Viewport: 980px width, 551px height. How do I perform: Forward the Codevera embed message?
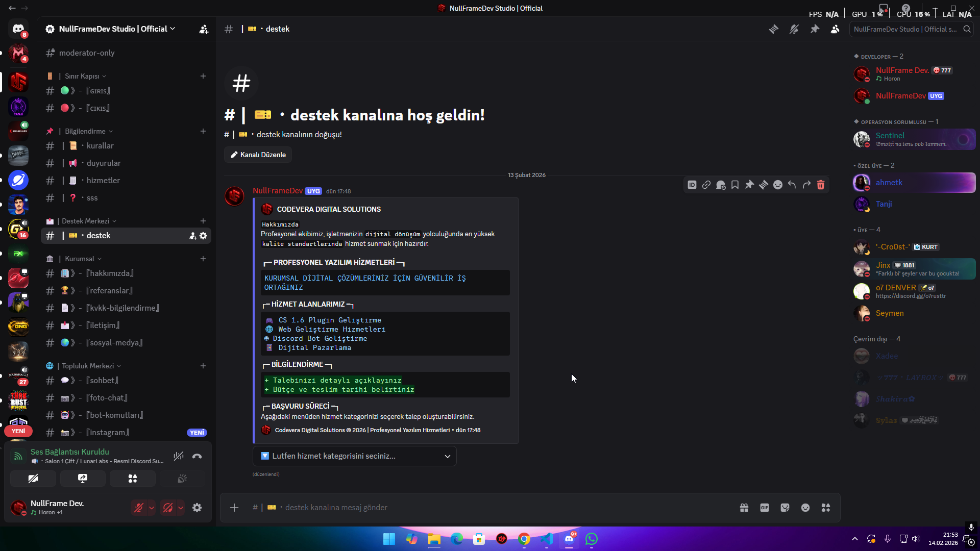coord(806,185)
